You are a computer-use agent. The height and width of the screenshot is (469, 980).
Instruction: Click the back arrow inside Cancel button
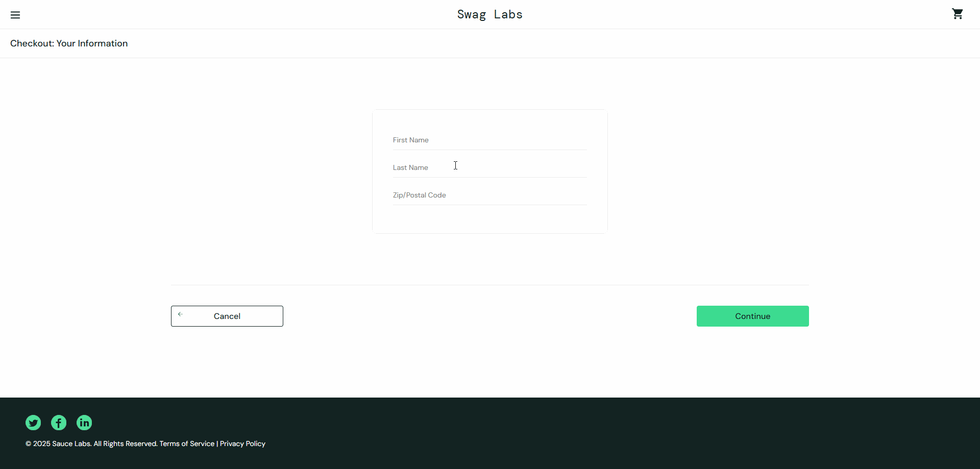180,314
